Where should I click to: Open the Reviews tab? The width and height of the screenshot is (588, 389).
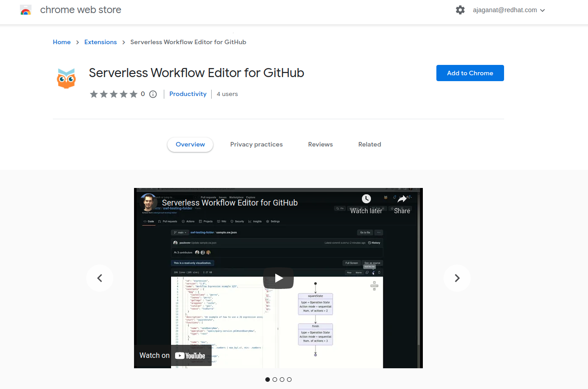coord(320,144)
